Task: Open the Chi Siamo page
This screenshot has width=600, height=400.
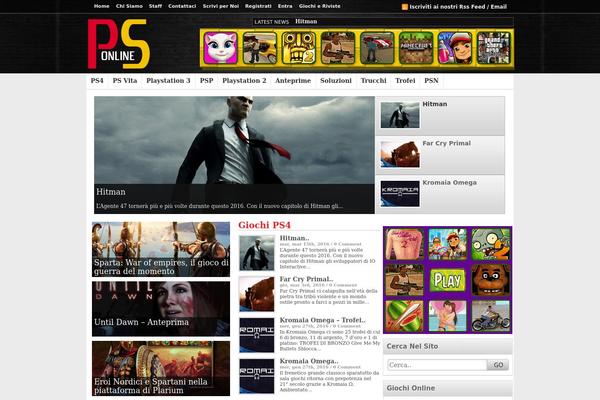Action: coord(129,6)
